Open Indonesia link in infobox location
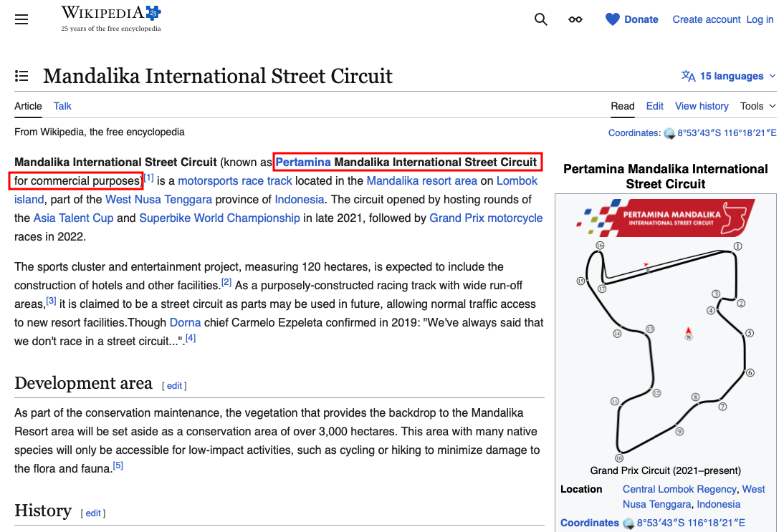784x532 pixels. coord(719,504)
